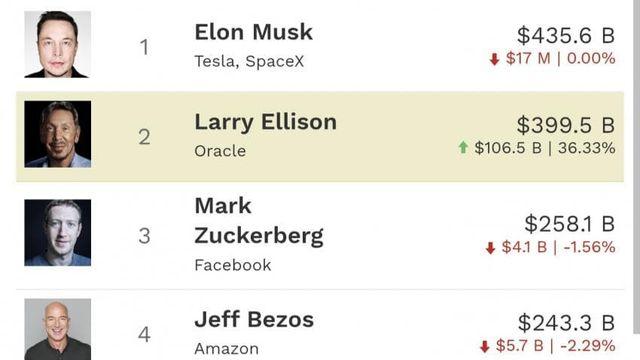Select the Facebook company label

(233, 265)
